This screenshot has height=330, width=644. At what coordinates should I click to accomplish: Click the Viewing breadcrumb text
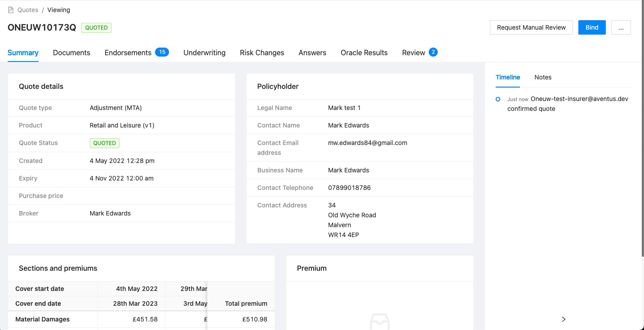(59, 10)
